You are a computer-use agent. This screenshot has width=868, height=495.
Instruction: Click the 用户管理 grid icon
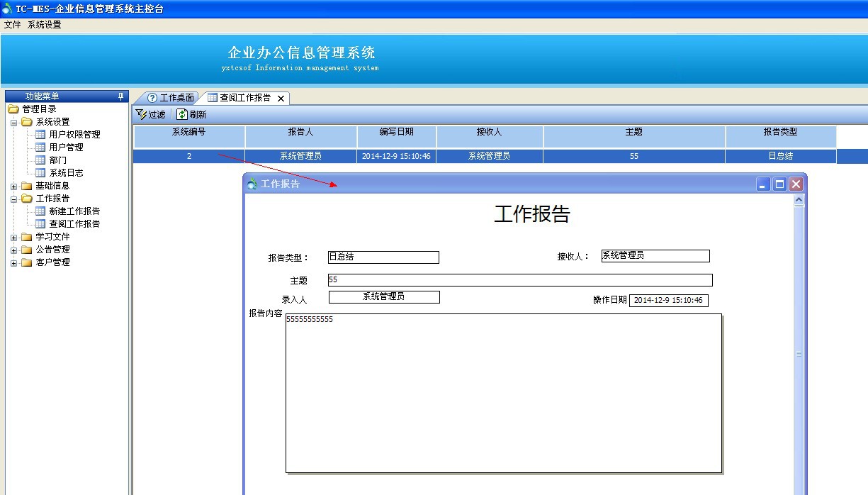(x=41, y=147)
